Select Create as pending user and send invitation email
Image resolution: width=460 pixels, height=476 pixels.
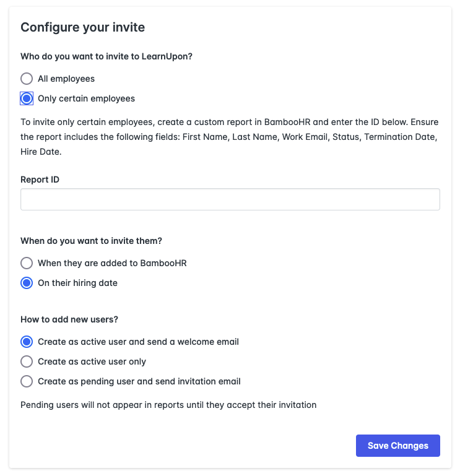pos(27,381)
